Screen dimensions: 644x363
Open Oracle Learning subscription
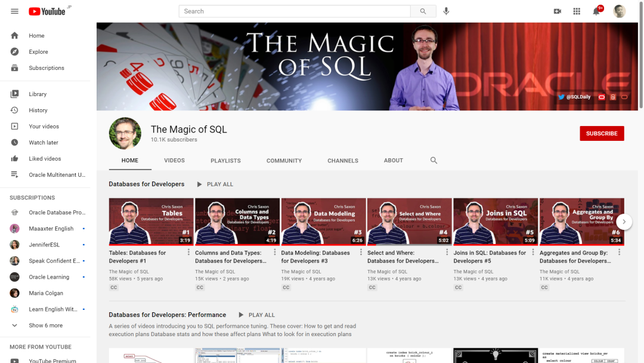(45, 277)
